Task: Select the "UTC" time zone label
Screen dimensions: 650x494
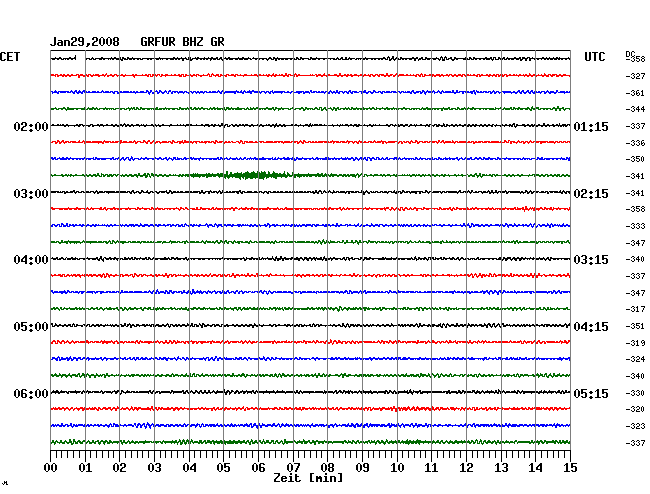Action: point(594,57)
